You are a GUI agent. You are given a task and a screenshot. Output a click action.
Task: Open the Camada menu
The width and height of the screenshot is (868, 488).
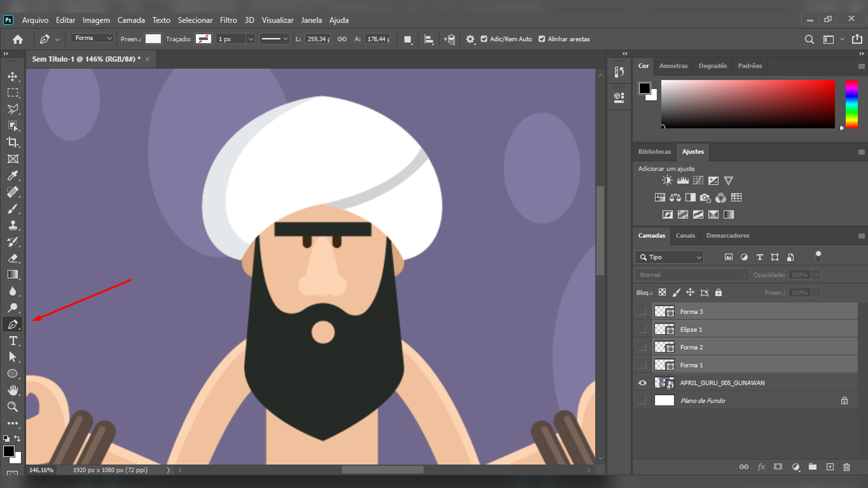click(x=131, y=20)
